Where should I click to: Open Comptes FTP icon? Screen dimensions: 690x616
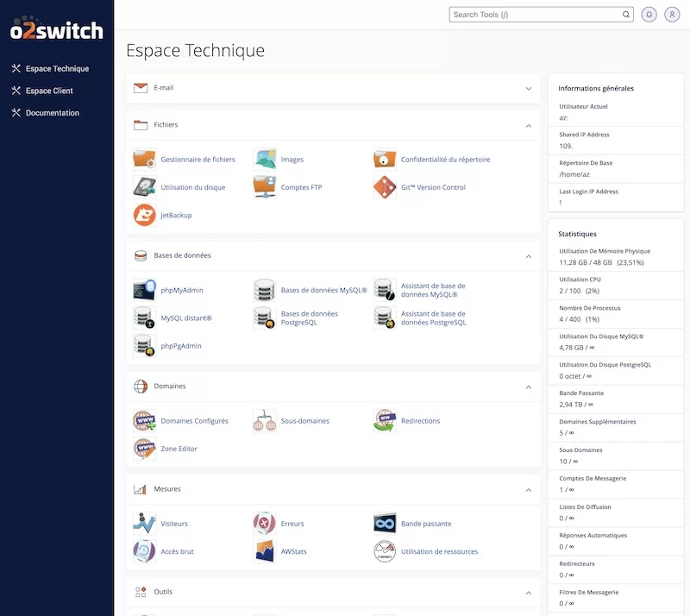[265, 187]
